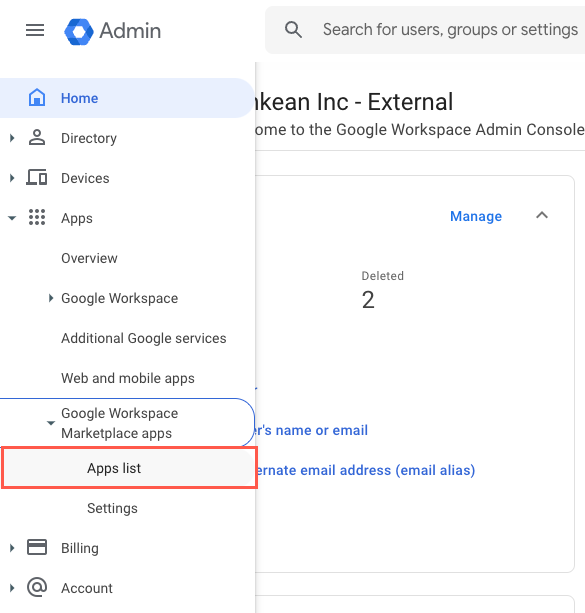Viewport: 585px width, 613px height.
Task: Open Apps Overview page
Action: 126,258
